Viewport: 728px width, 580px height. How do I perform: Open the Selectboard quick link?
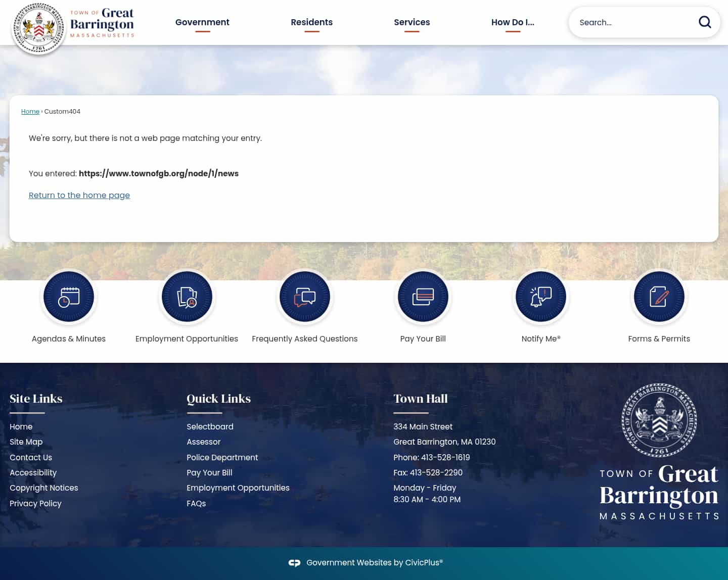pos(210,426)
